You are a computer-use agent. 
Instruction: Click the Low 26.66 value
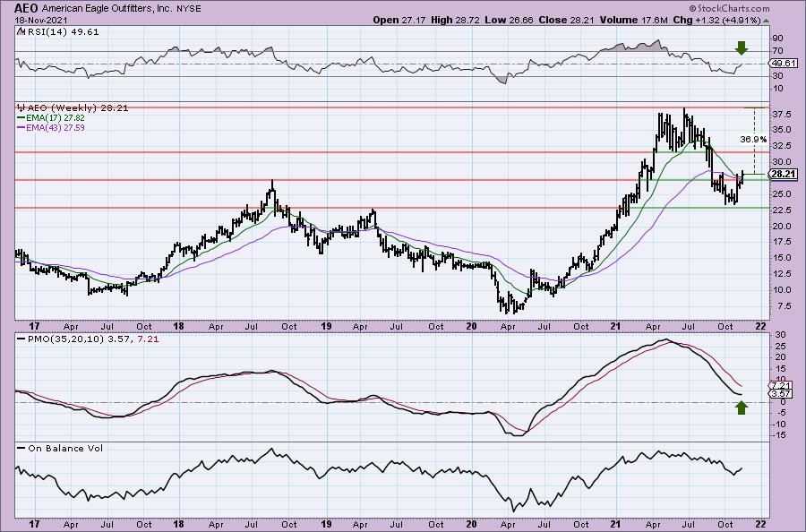[x=509, y=20]
